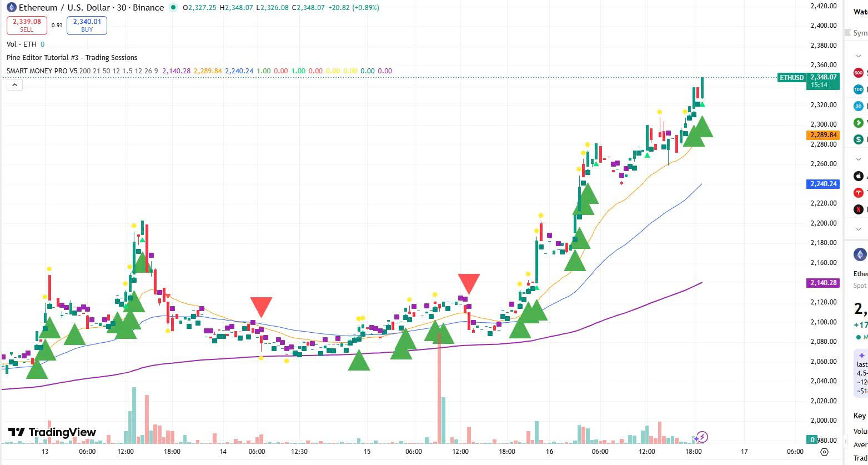
Task: Collapse the stocks watchlist section chevron
Action: (858, 159)
